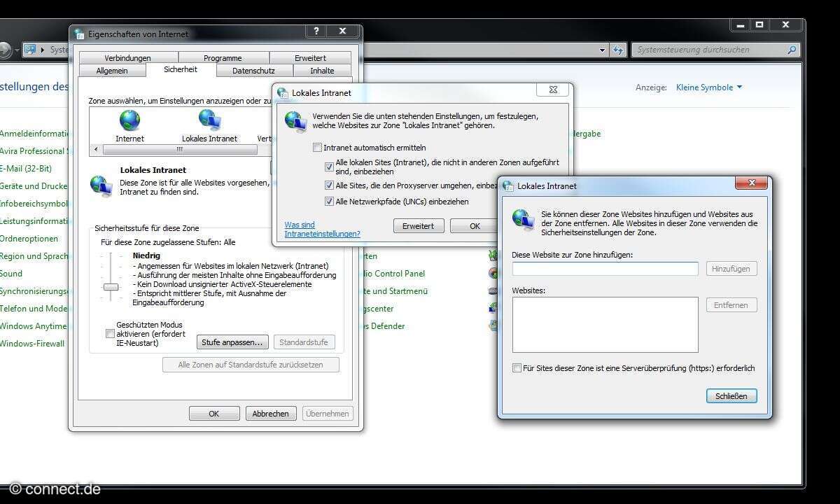Image resolution: width=840 pixels, height=504 pixels.
Task: Click the Control Panel icon in the address bar
Action: [x=30, y=50]
